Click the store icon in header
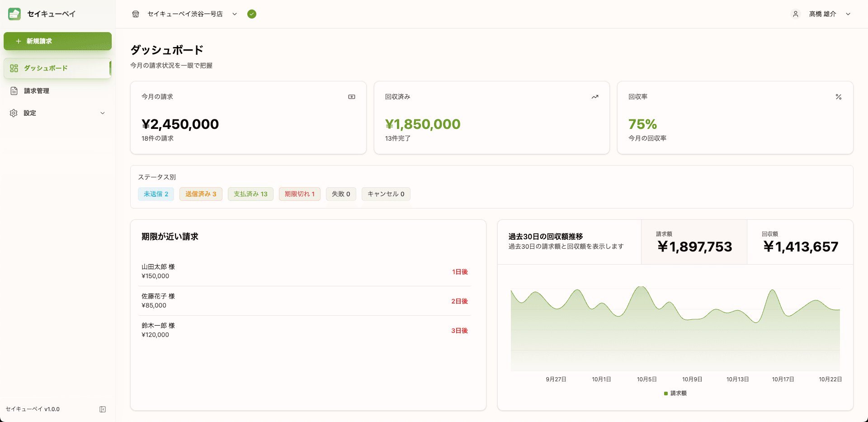 (x=136, y=14)
